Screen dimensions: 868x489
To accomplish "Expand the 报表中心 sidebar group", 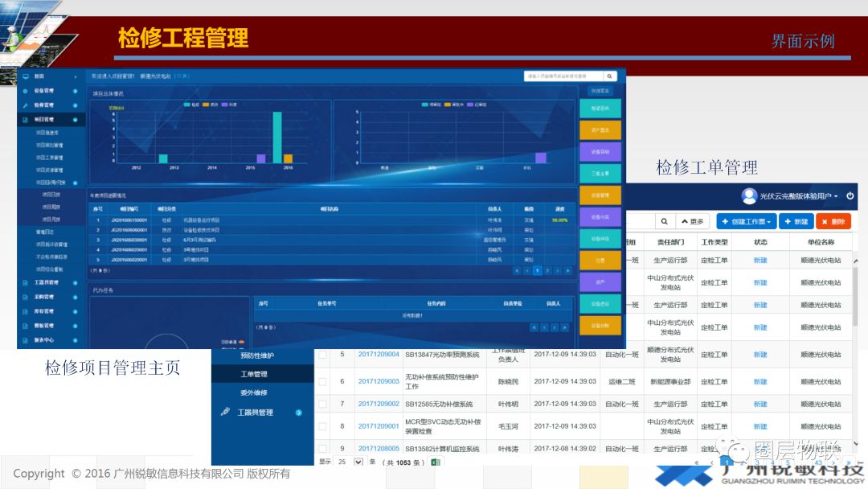I will pos(76,340).
